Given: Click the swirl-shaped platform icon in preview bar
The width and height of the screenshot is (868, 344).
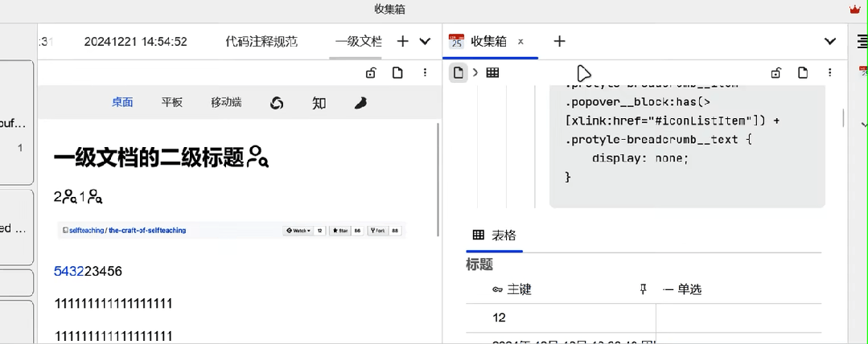Looking at the screenshot, I should (277, 103).
